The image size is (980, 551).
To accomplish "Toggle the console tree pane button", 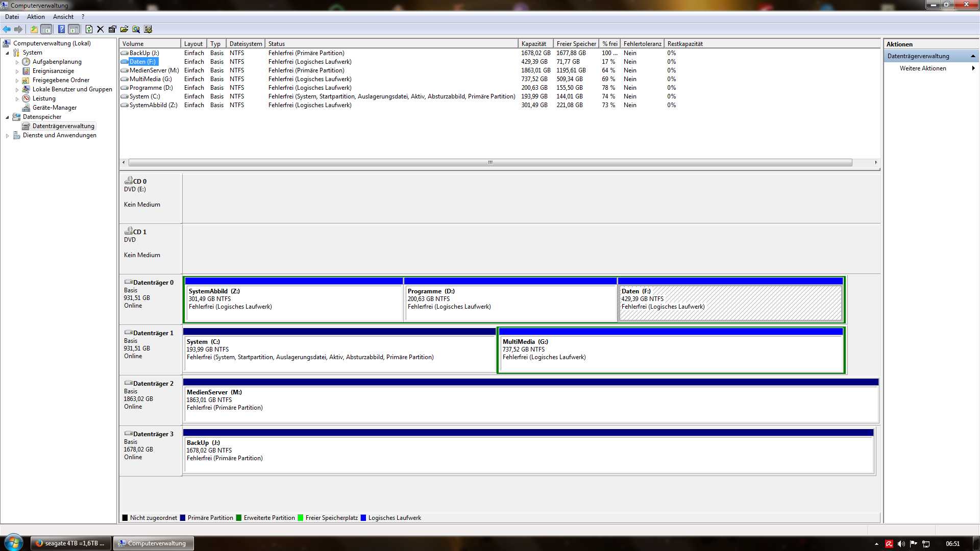I will 46,29.
